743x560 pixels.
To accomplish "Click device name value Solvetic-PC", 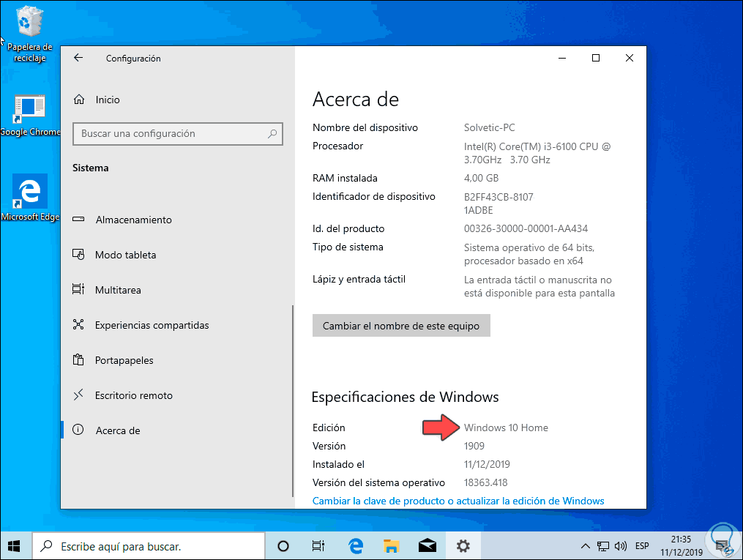I will tap(490, 127).
